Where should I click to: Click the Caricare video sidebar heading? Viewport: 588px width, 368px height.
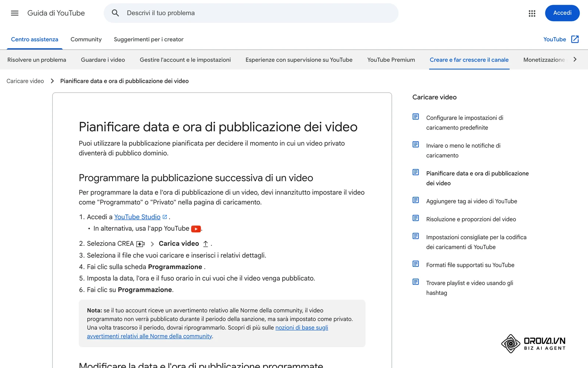point(434,97)
